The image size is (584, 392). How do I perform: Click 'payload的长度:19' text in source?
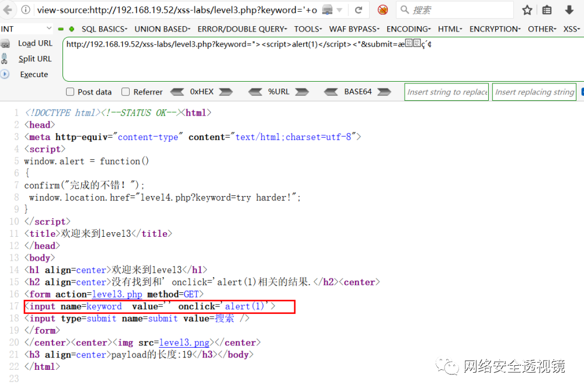[x=151, y=355]
